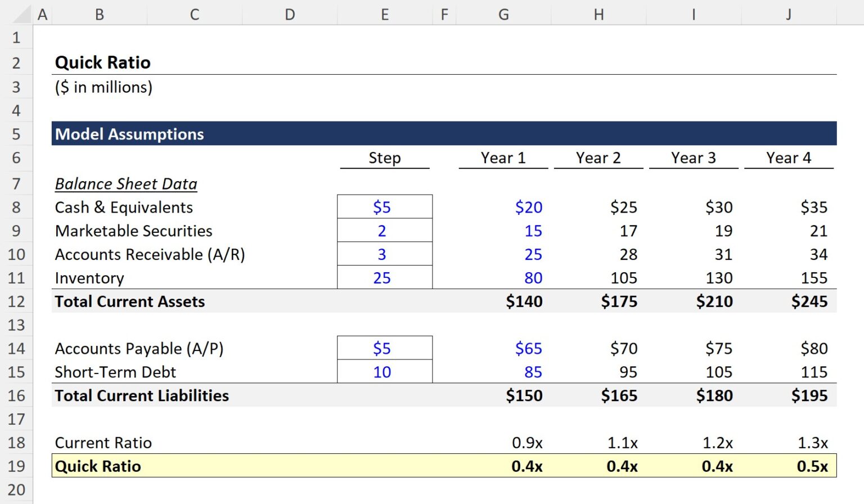Click row 19 header number

pos(17,466)
